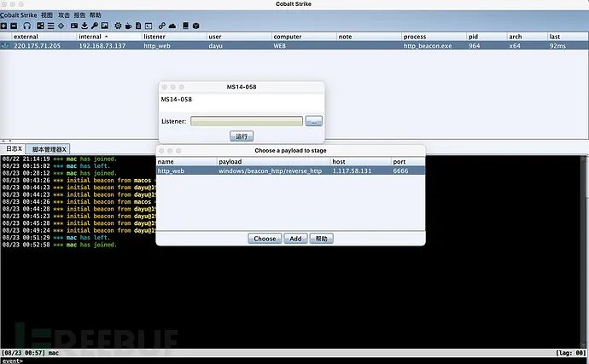Click the chain link host file icon

click(162, 26)
